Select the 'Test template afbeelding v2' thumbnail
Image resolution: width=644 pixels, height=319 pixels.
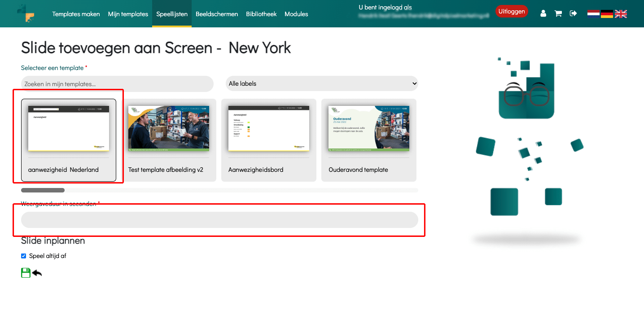click(169, 140)
